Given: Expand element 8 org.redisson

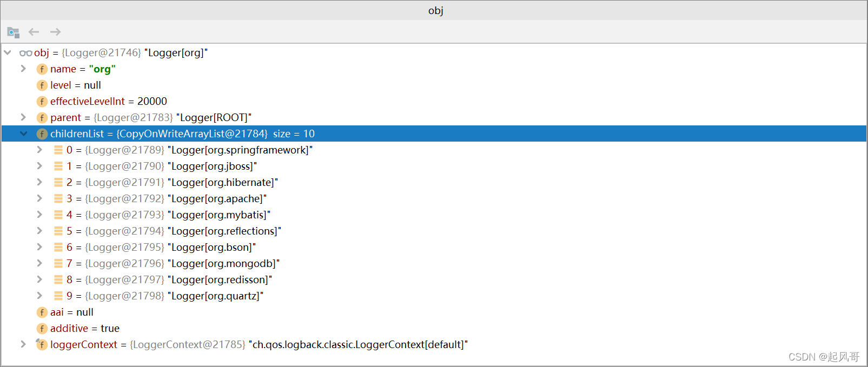Looking at the screenshot, I should [x=39, y=279].
